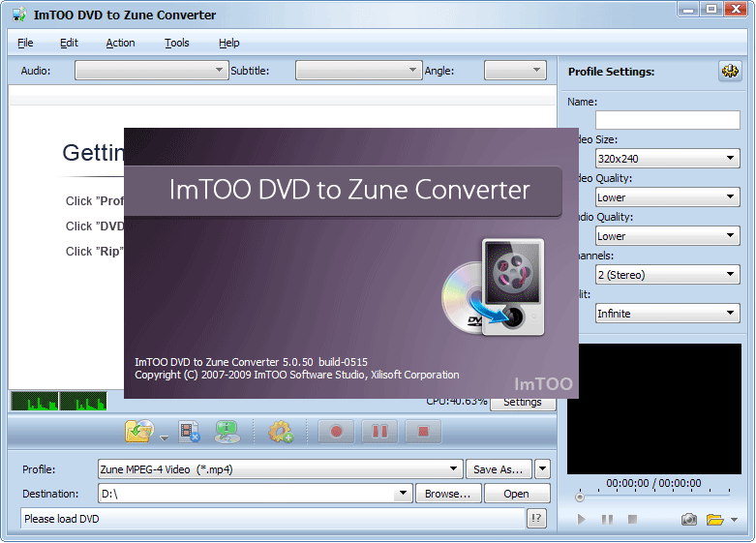Open Profile Settings gear icon
The height and width of the screenshot is (543, 756).
(x=730, y=72)
